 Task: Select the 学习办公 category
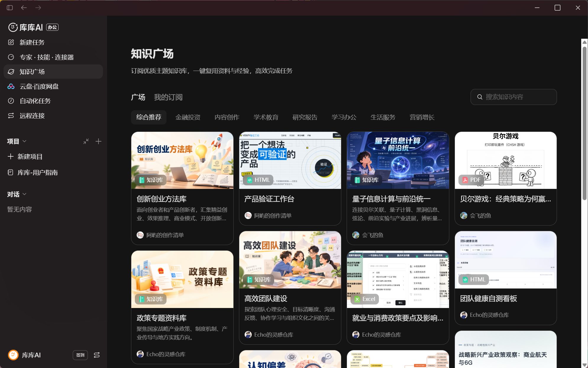[344, 117]
